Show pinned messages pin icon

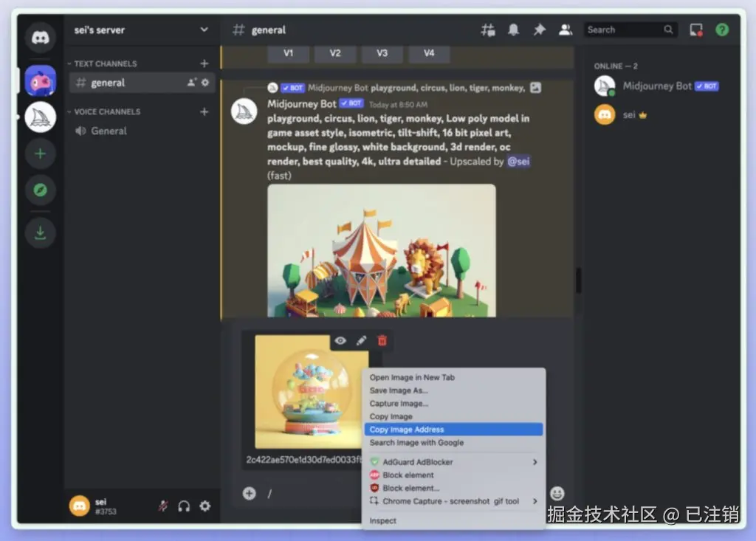pos(539,30)
